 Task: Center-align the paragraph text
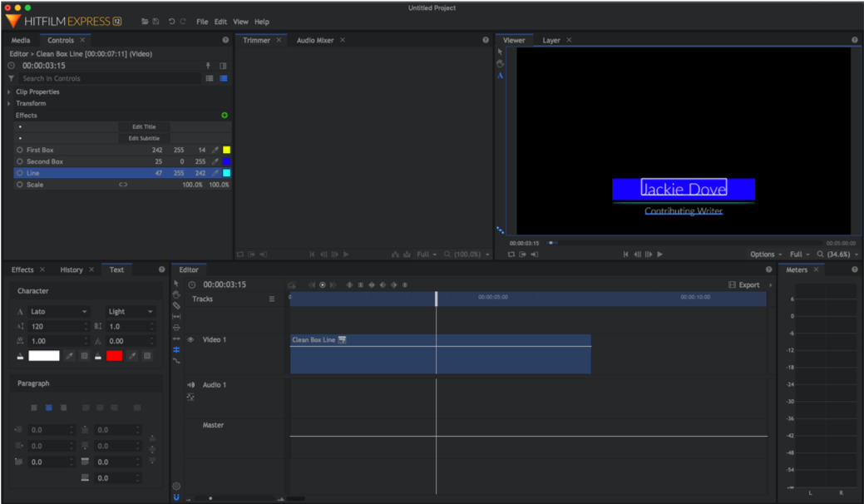tap(49, 408)
